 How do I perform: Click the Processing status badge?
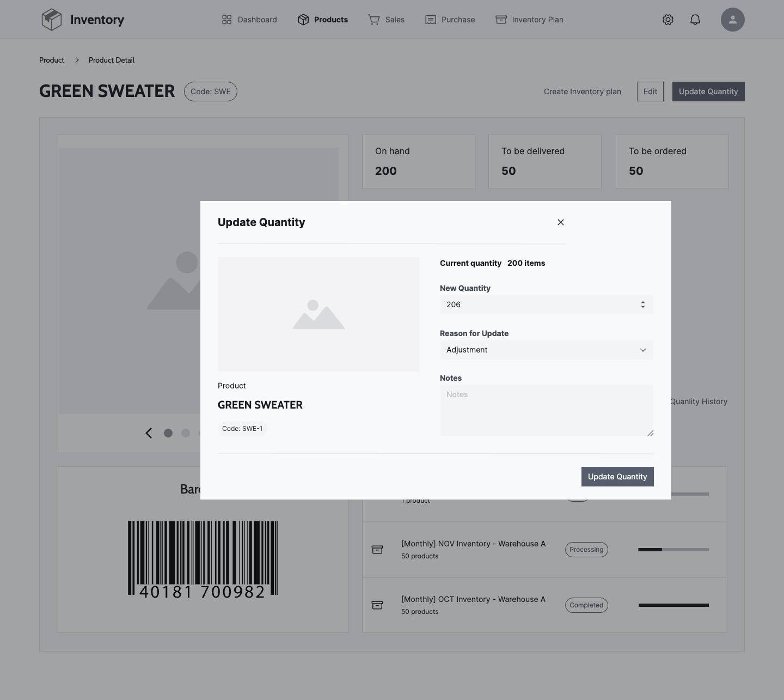(x=586, y=550)
